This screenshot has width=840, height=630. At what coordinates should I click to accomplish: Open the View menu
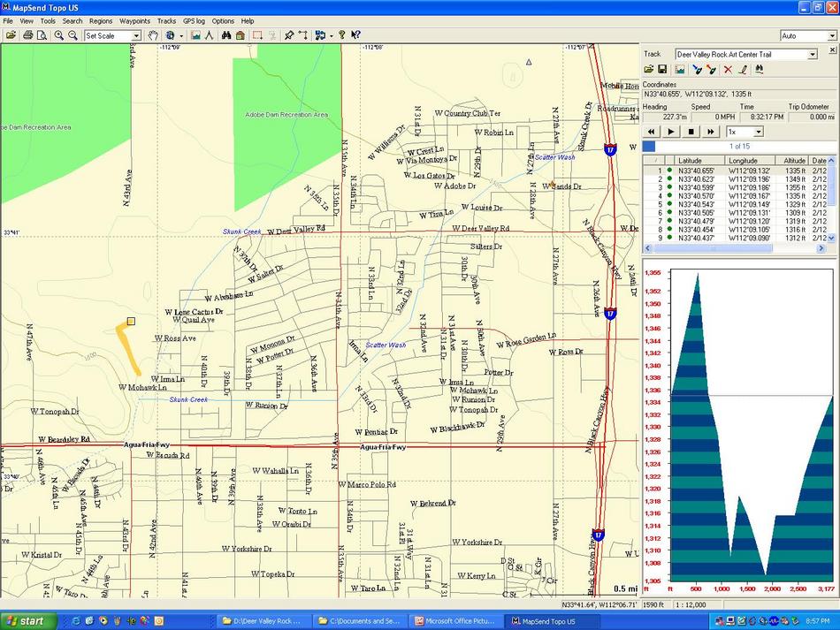(27, 21)
